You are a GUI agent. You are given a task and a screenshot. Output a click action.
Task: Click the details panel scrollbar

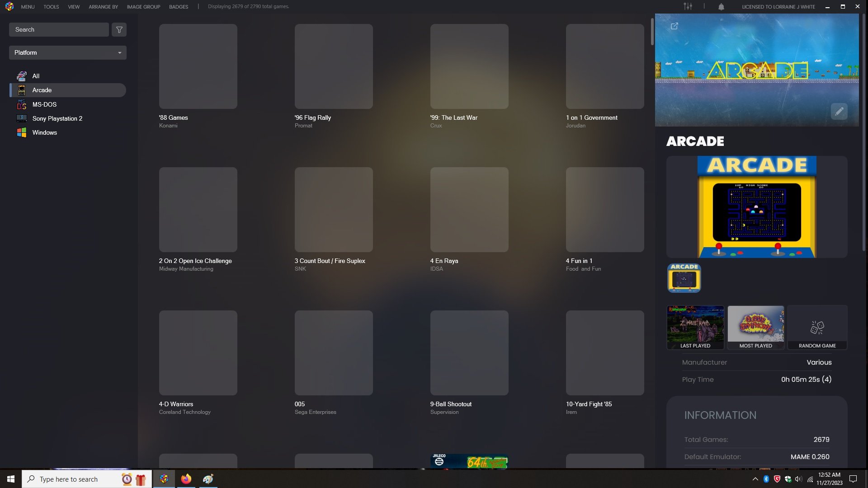tap(864, 132)
